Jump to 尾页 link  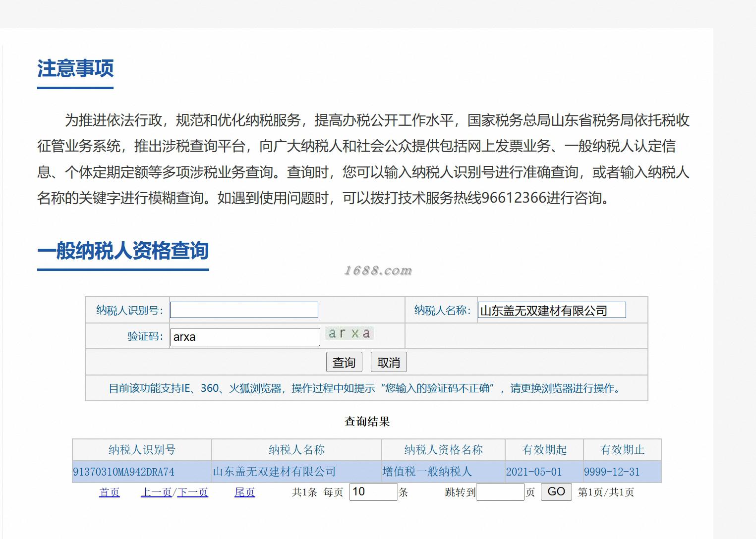(x=245, y=492)
